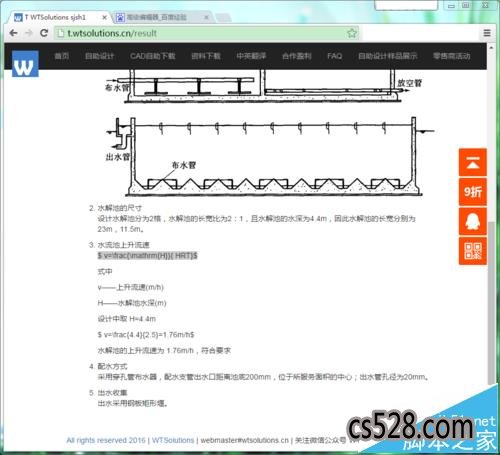Reload the page with the refresh icon

(44, 33)
